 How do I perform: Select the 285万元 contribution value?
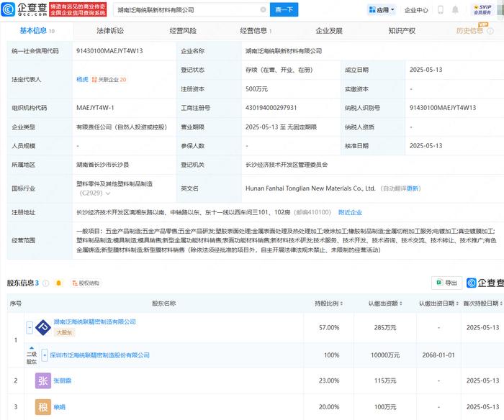(x=385, y=327)
